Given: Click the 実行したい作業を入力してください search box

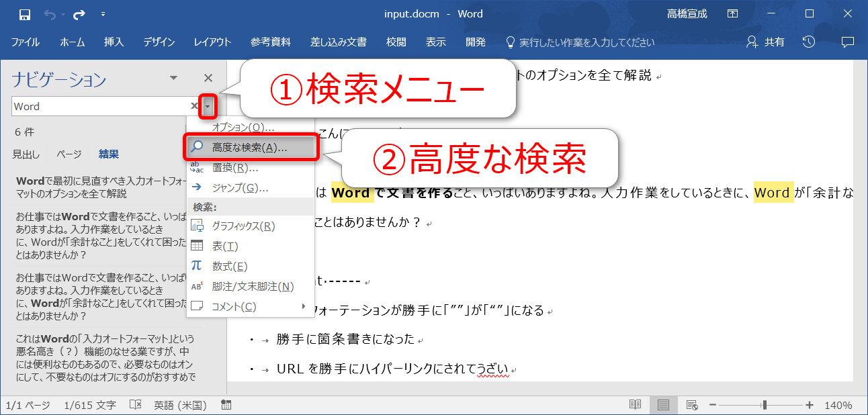Looking at the screenshot, I should point(580,42).
